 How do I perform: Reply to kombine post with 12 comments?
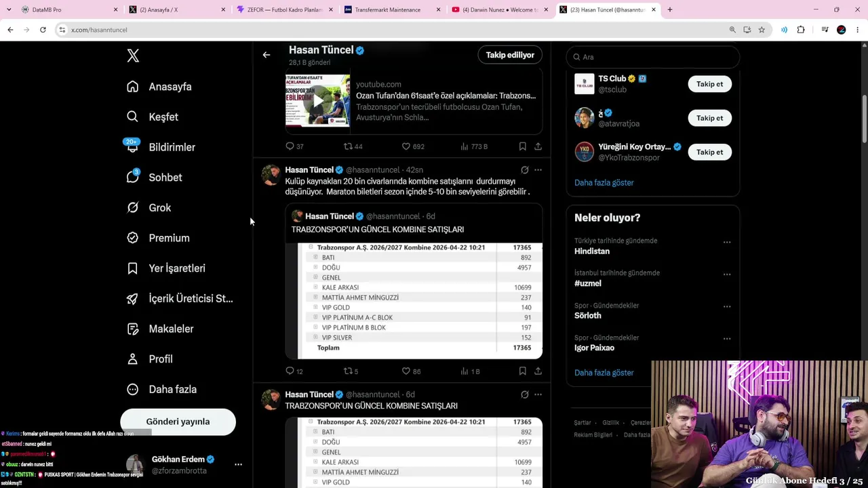[294, 371]
